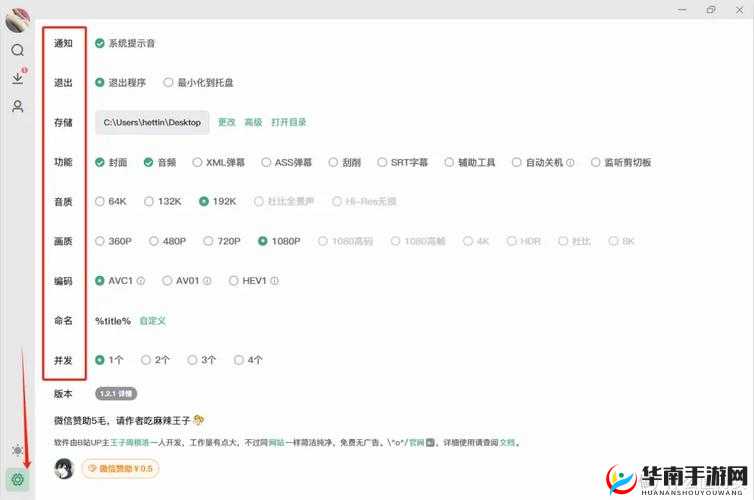The image size is (754, 500).
Task: Restore or maximize the window
Action: point(711,10)
